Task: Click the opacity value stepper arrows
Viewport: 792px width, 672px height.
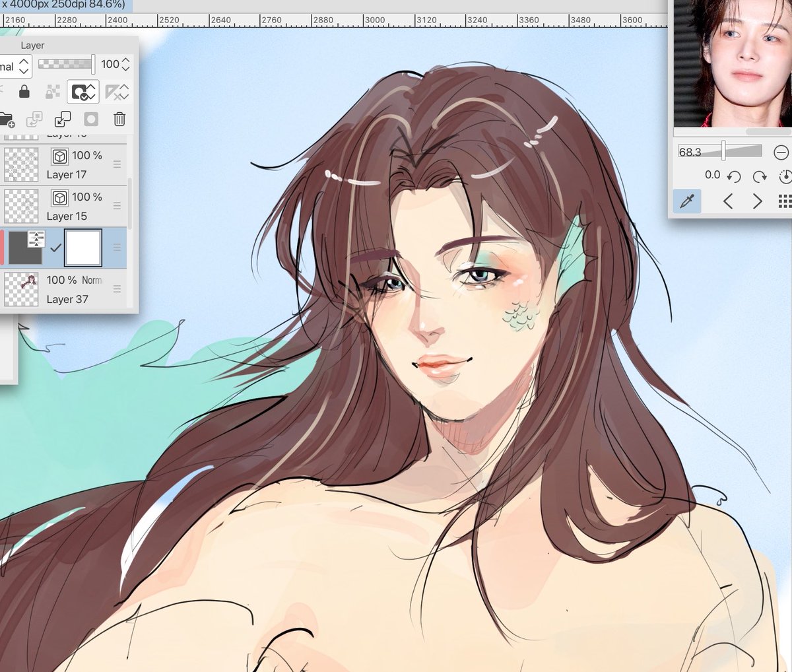Action: click(126, 64)
